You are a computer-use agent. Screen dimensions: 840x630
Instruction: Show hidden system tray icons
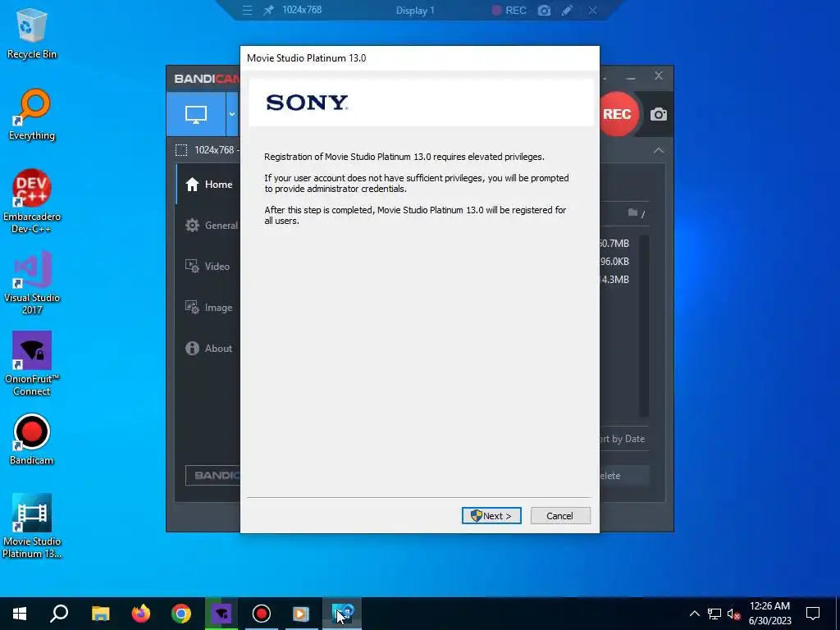[x=694, y=614]
